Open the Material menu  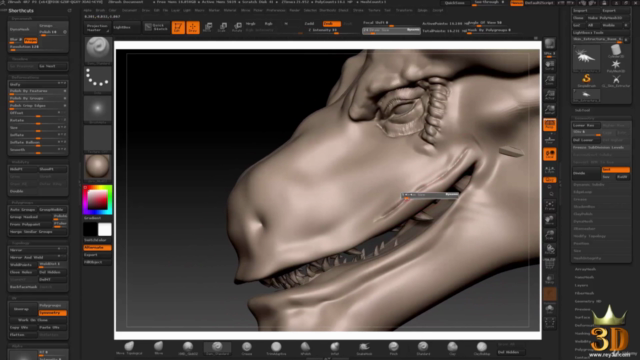[230, 10]
